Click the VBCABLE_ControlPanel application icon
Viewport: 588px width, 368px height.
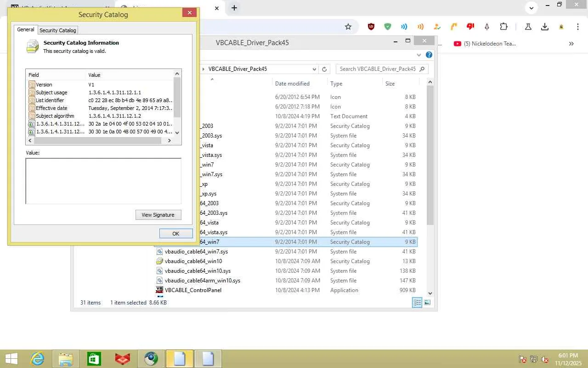click(x=159, y=290)
